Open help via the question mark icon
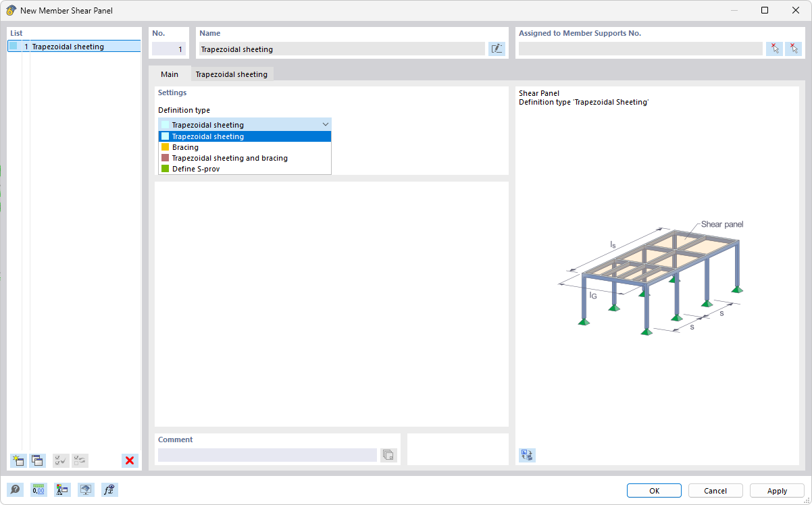Viewport: 812px width, 505px height. click(15, 489)
